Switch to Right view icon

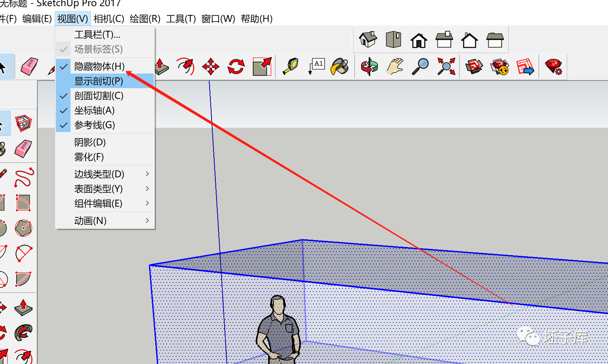point(444,39)
